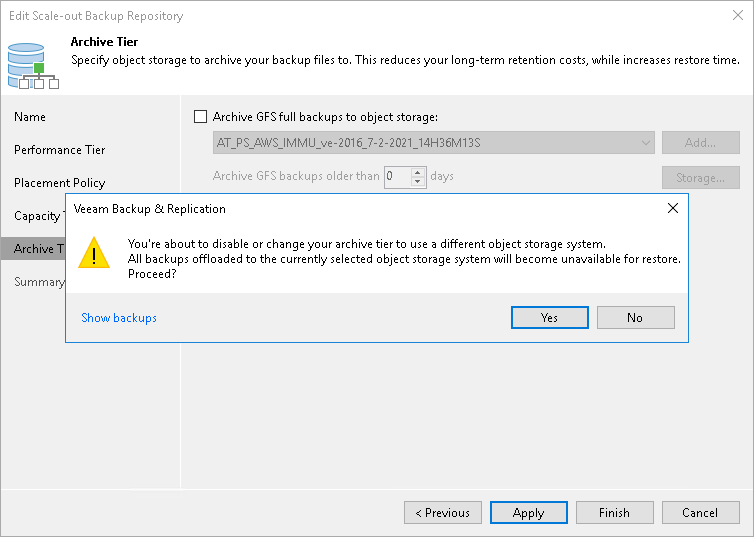Screen dimensions: 754x537
Task: Go to the Name step
Action: pyautogui.click(x=30, y=117)
